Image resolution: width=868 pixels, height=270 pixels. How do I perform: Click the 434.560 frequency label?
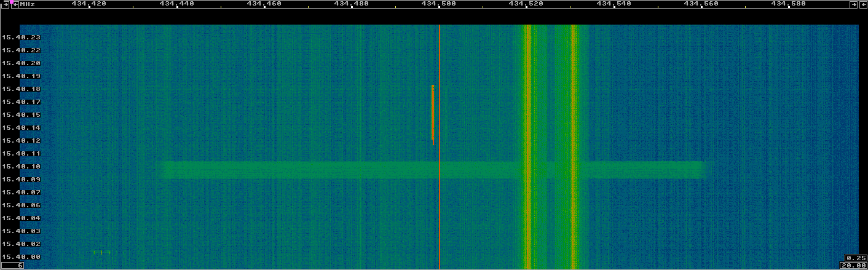[x=701, y=4]
